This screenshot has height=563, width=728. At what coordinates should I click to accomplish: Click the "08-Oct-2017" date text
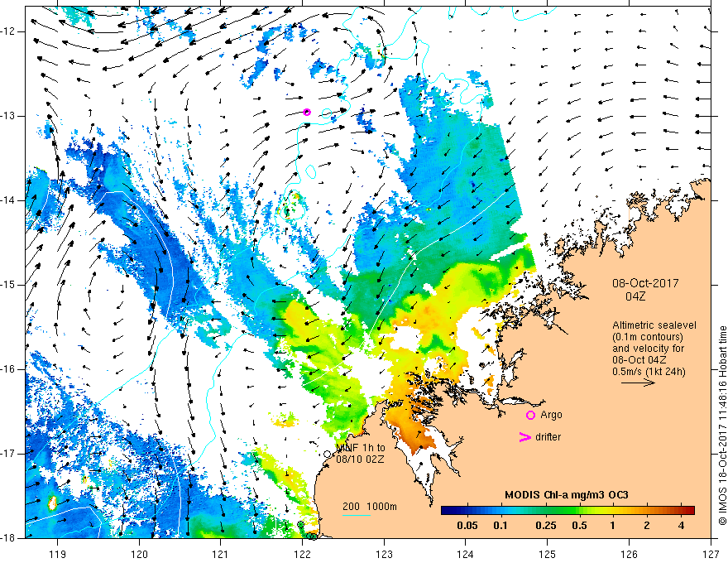coord(645,283)
